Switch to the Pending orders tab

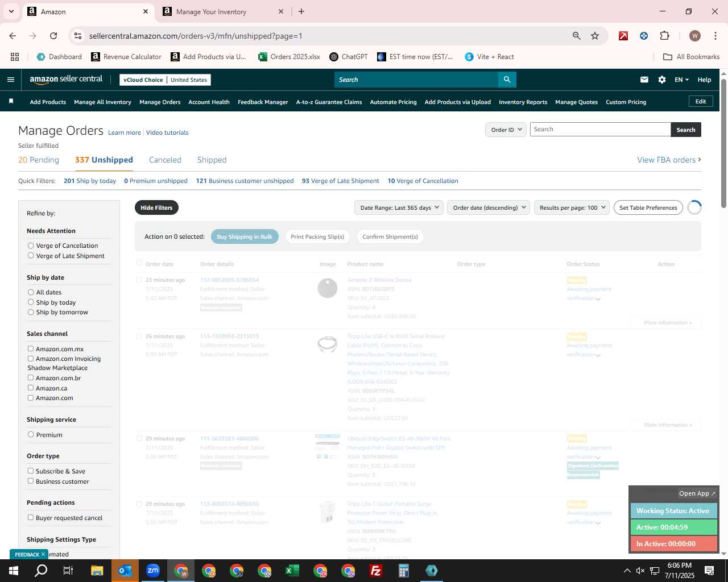coord(39,160)
